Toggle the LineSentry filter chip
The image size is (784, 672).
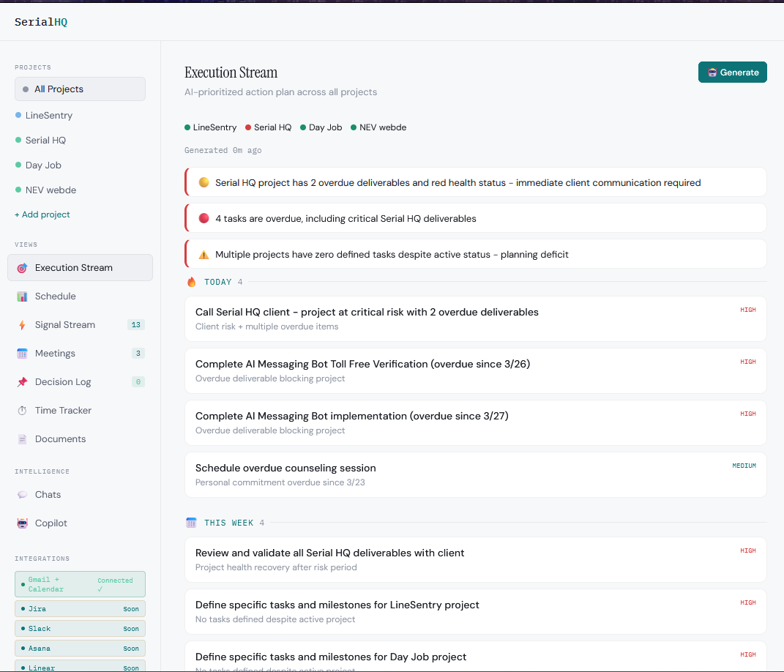pos(210,127)
